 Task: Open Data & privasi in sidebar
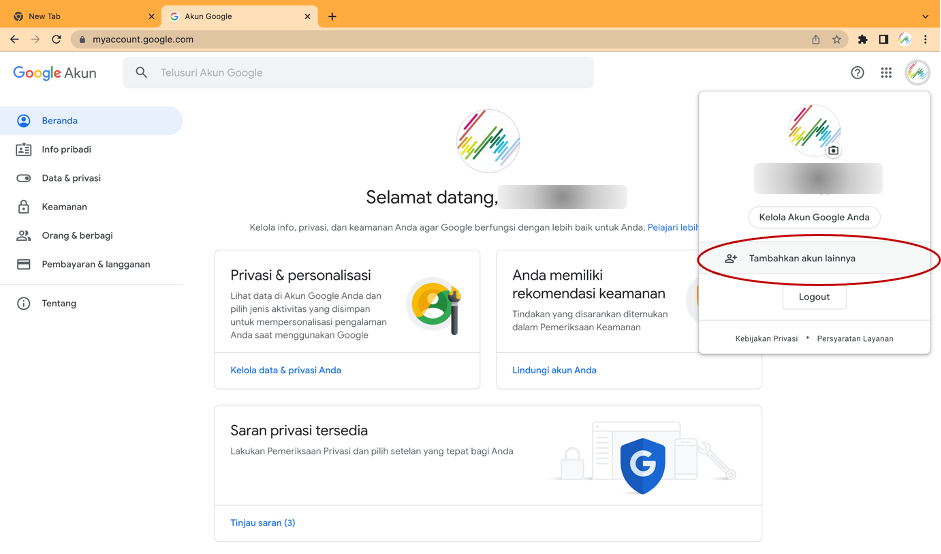(x=71, y=178)
